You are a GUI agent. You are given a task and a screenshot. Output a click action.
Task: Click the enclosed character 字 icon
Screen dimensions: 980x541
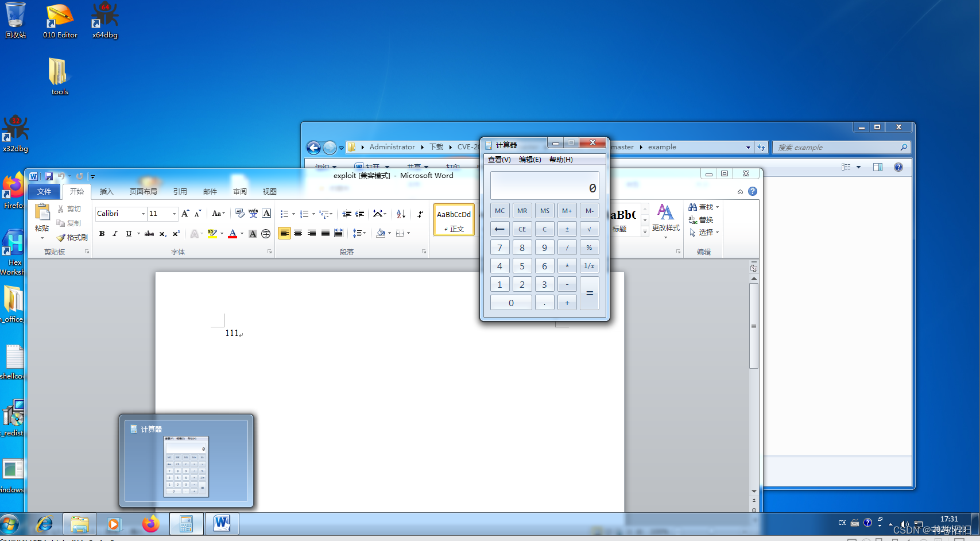point(266,234)
